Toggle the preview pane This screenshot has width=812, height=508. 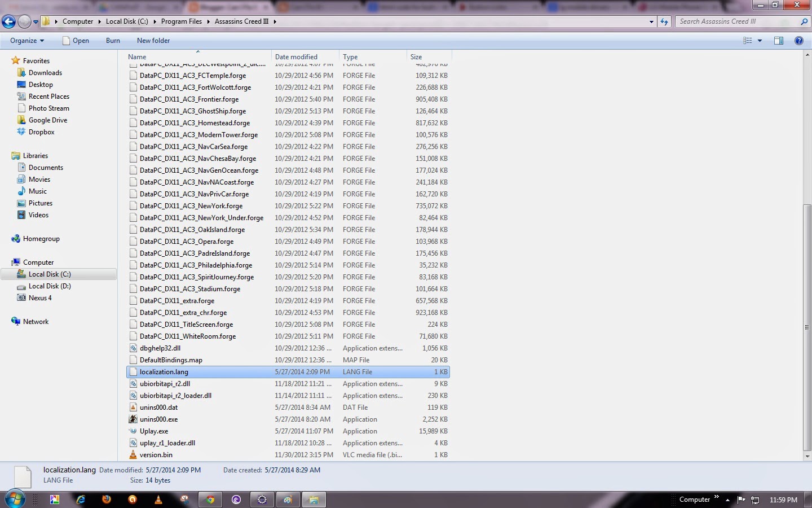[779, 41]
